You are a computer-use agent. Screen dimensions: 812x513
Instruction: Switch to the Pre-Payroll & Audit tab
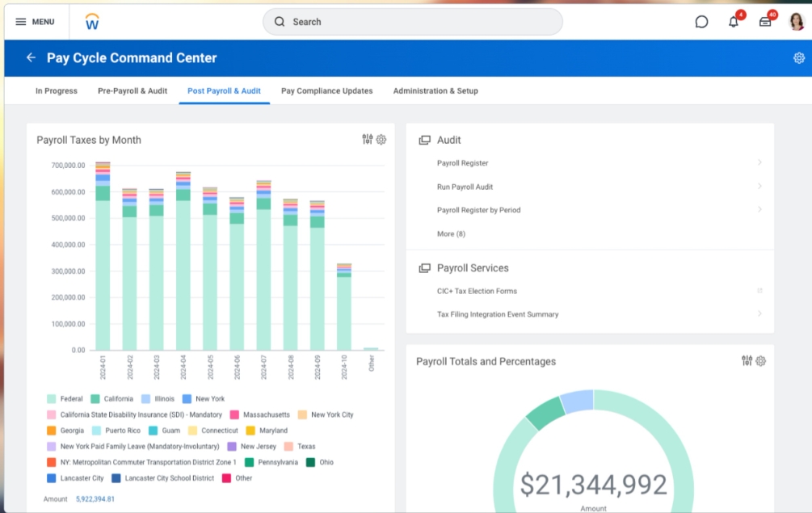[x=133, y=91]
